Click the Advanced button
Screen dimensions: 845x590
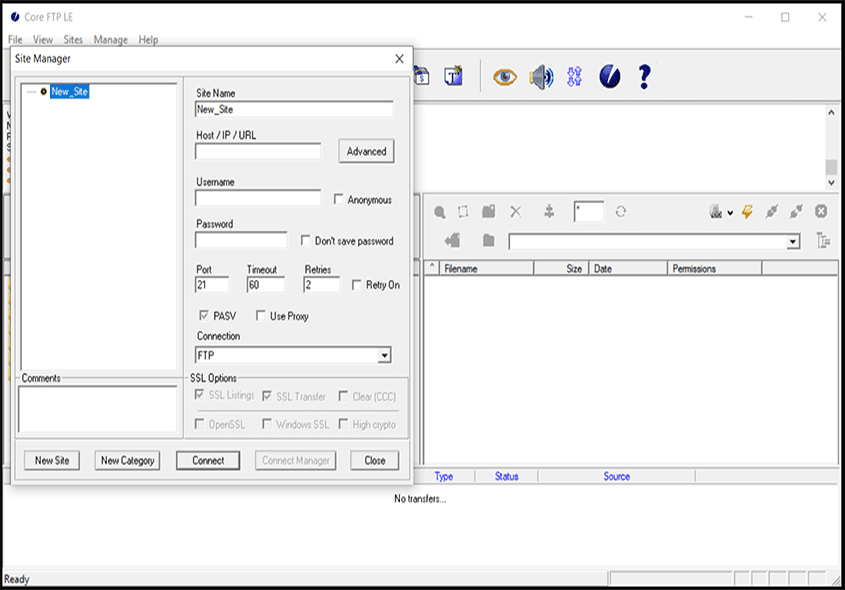click(366, 152)
